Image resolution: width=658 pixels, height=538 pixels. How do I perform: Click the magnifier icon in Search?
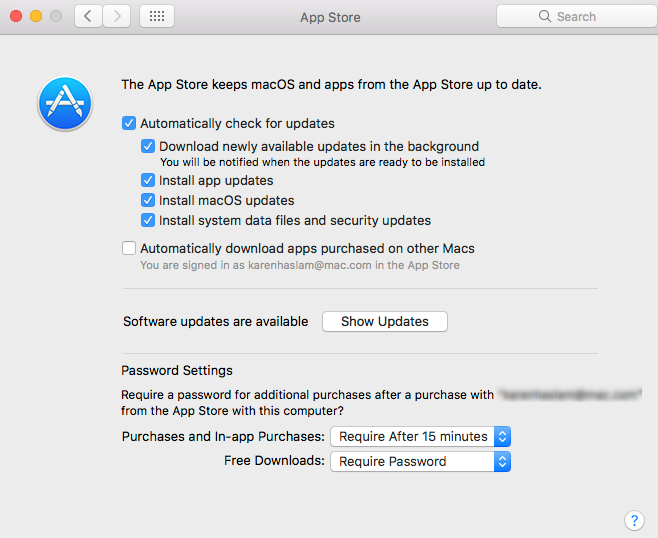[545, 16]
